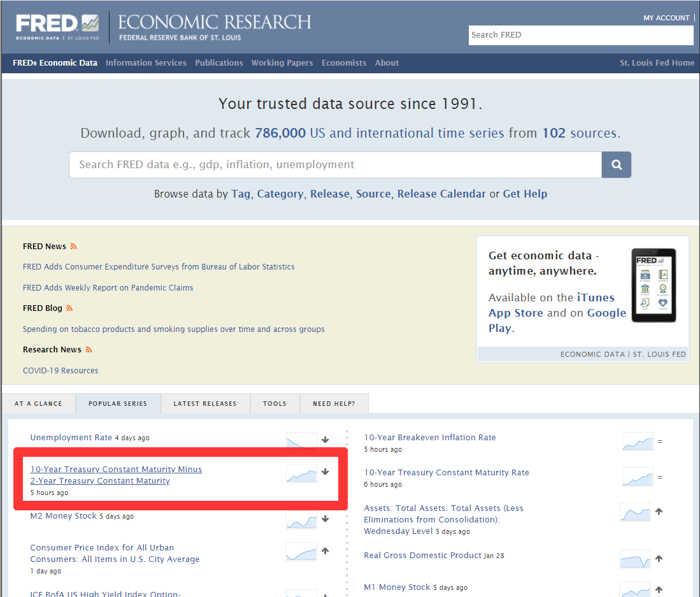Click the Total Assets sparkline chart

[635, 512]
